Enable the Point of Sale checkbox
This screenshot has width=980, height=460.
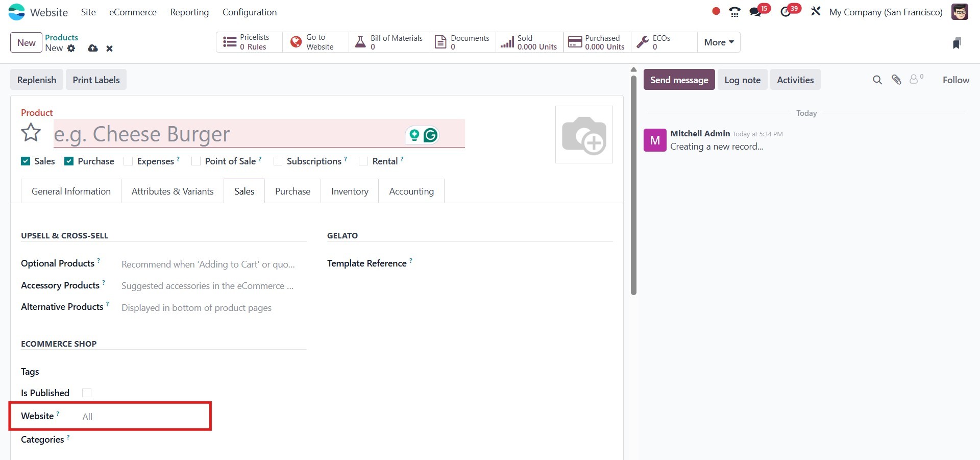click(x=196, y=161)
